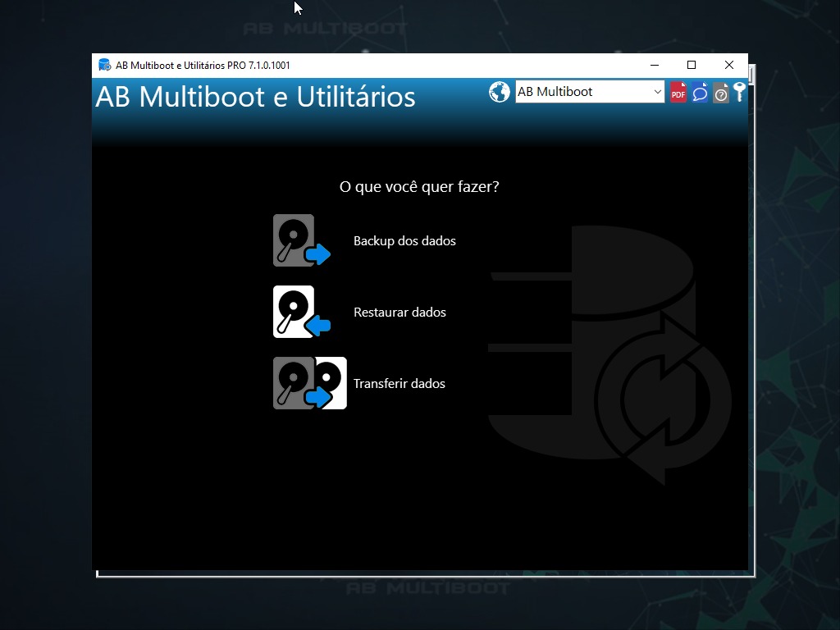Select the AB Multiboot combo box field

(590, 92)
